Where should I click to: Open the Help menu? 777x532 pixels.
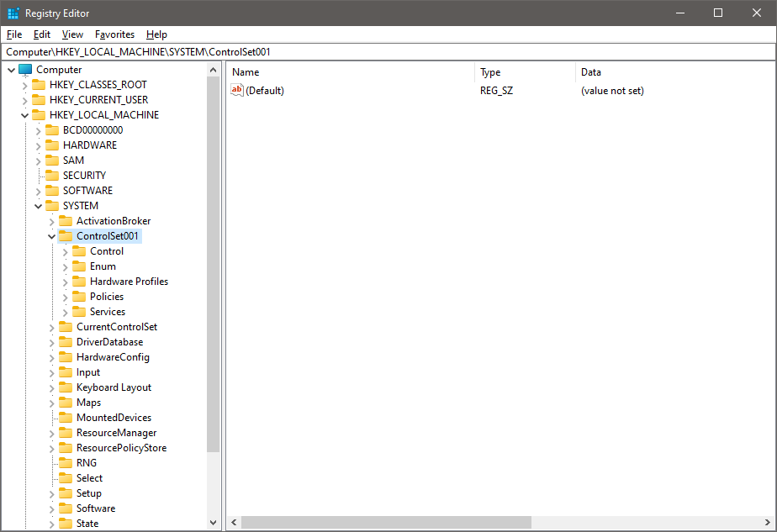click(156, 34)
